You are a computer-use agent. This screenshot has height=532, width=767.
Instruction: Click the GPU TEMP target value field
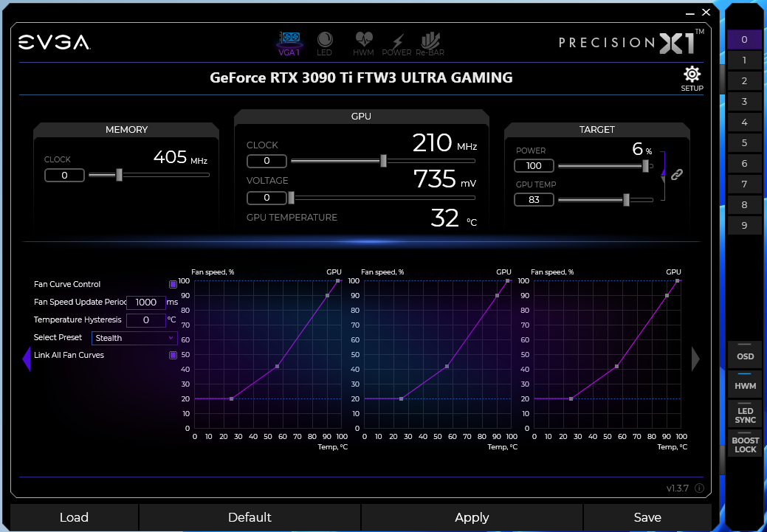534,199
